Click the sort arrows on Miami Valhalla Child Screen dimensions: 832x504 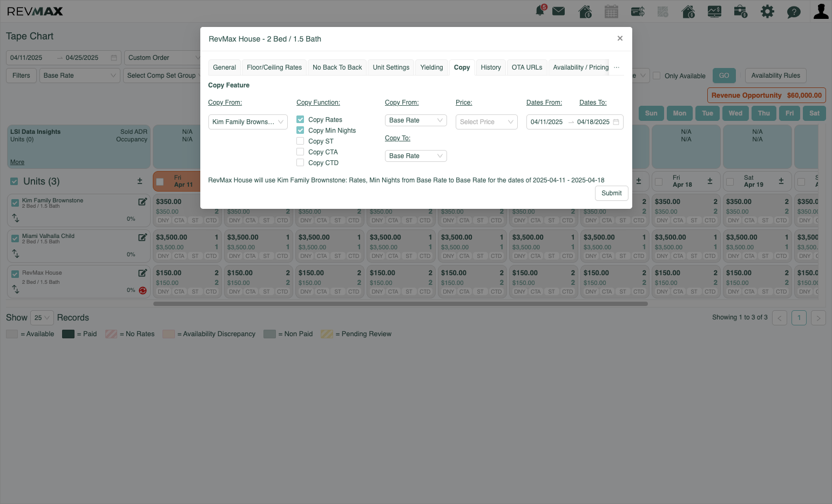coord(16,254)
